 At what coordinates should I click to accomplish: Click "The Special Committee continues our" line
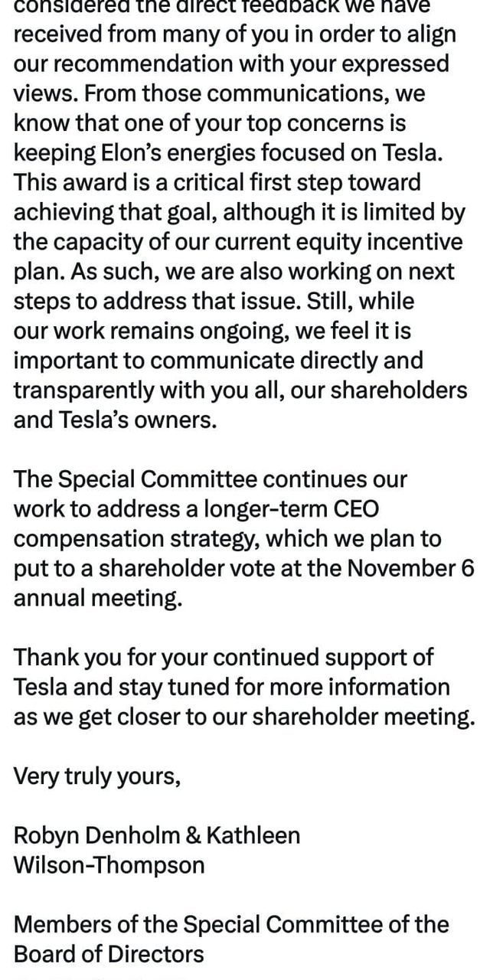tap(211, 479)
